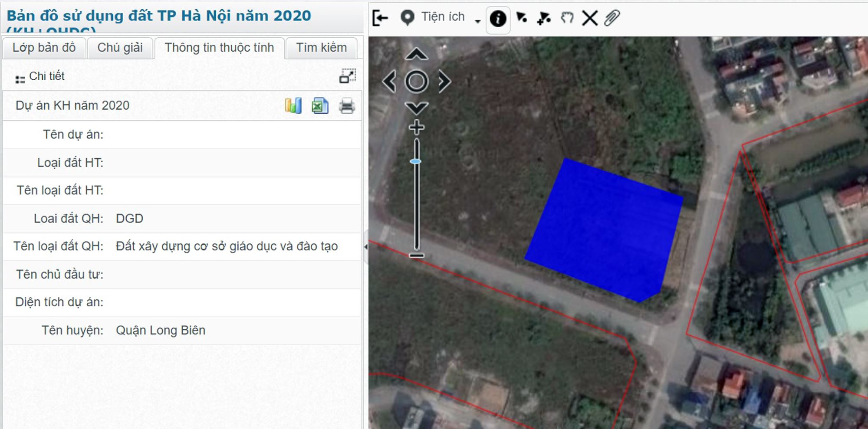Click the Loại đất HT label

click(x=70, y=163)
